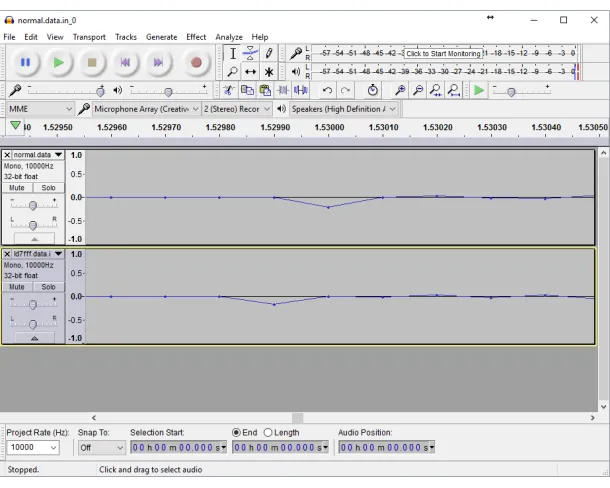The height and width of the screenshot is (488, 610).
Task: Silence the selected audio icon
Action: click(x=301, y=91)
